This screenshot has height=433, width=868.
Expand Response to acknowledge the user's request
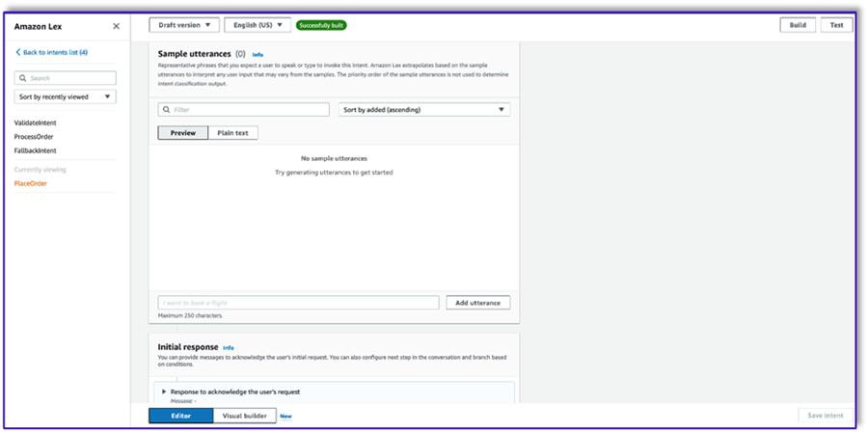[x=164, y=392]
